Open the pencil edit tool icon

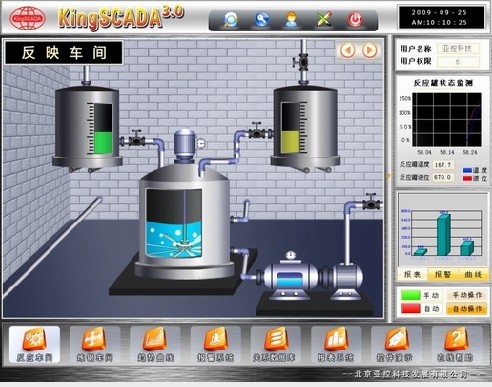click(324, 19)
